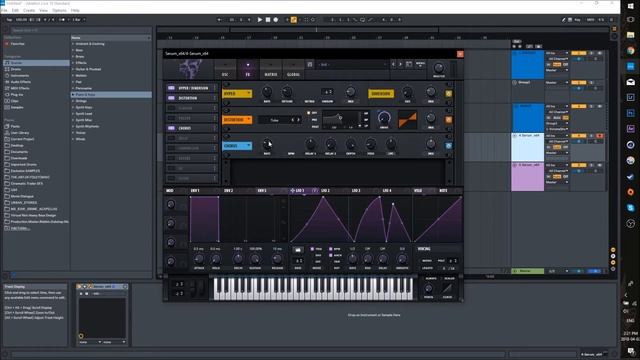
Task: Open the Packs place
Action: coord(15,127)
